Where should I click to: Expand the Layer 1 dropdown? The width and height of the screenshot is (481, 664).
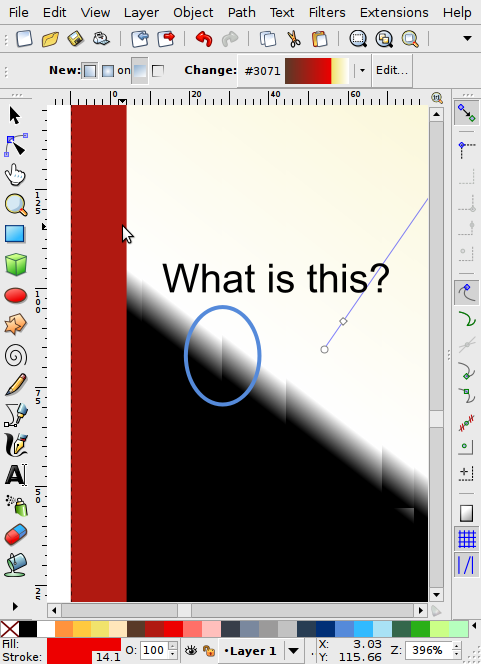[293, 650]
